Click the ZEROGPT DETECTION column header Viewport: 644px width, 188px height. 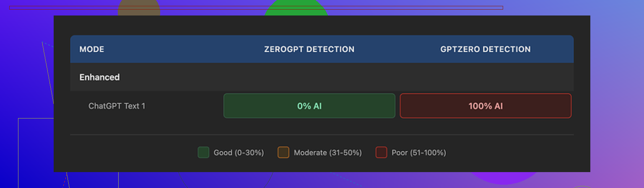(x=309, y=49)
